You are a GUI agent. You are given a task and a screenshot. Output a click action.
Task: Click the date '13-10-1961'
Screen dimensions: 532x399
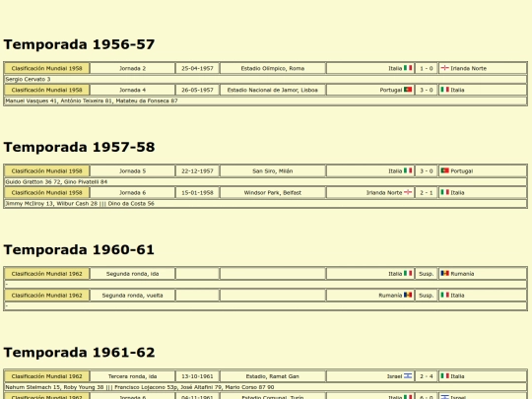tap(197, 376)
